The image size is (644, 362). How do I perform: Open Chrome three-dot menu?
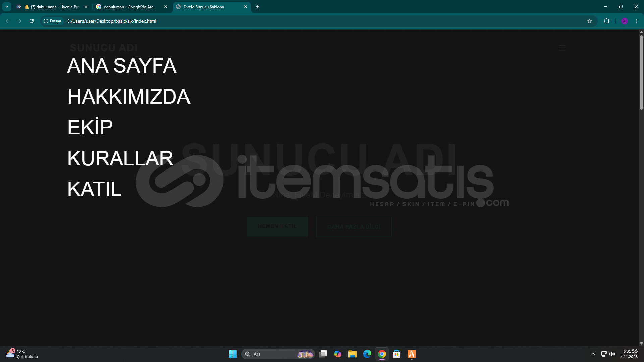(x=636, y=21)
